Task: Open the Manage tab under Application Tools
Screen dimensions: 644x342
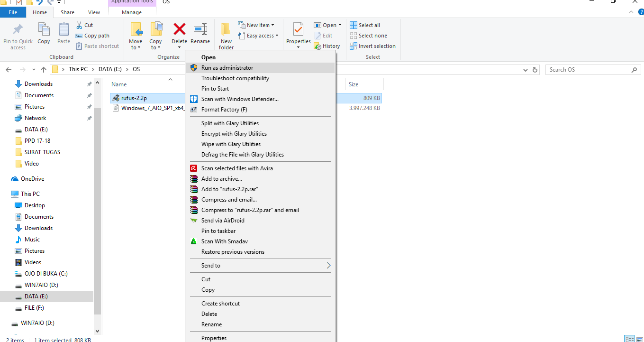Action: pyautogui.click(x=131, y=12)
